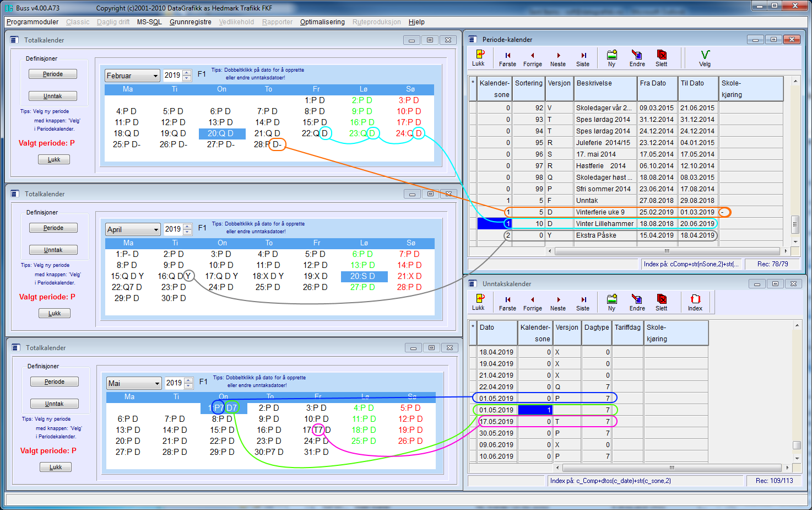Open the Programmoduler menu
Screen dimensions: 812x510
click(x=33, y=22)
